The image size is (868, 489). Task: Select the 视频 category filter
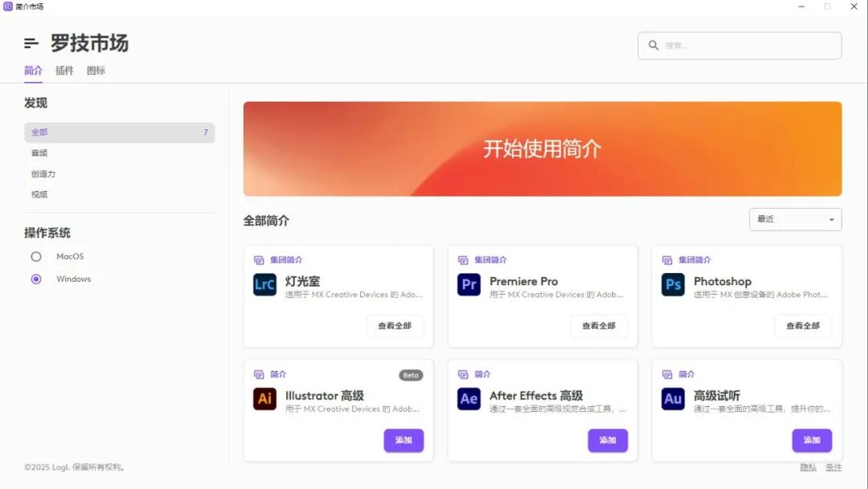point(39,194)
